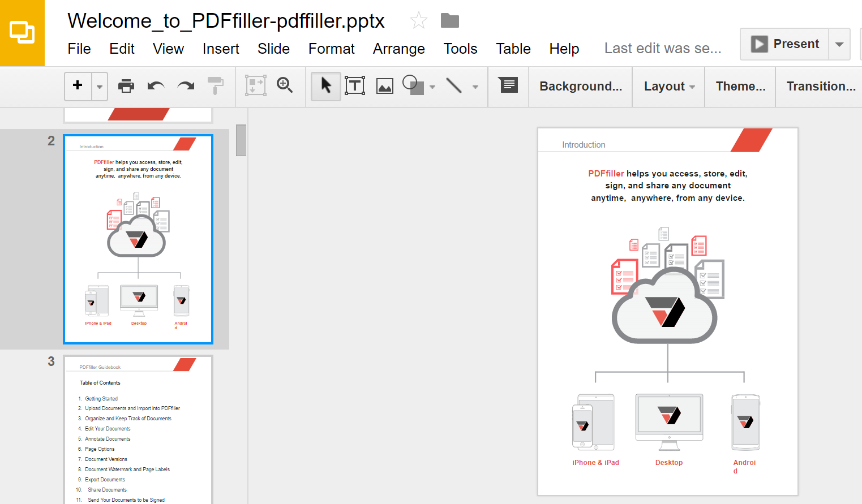This screenshot has width=862, height=504.
Task: Open the File menu
Action: pyautogui.click(x=79, y=49)
